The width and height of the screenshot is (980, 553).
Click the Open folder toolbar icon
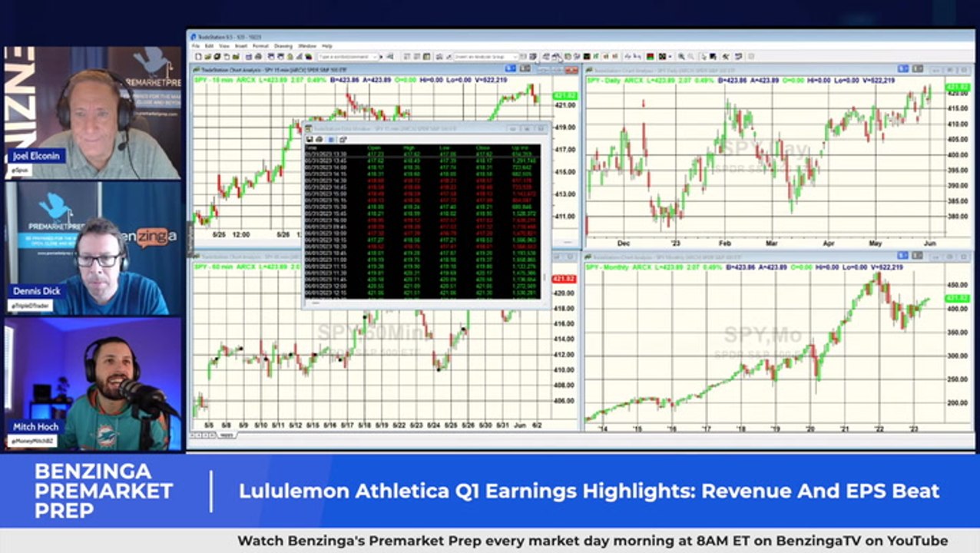coord(207,57)
